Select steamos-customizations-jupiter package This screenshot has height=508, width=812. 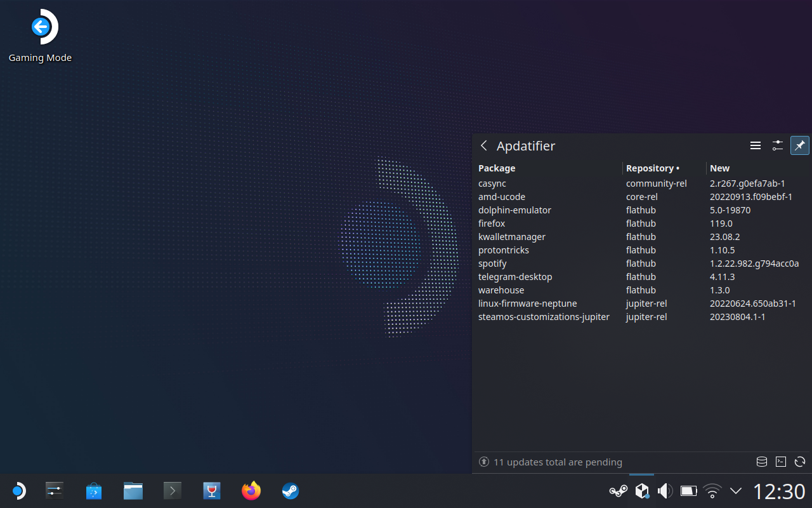tap(642, 317)
